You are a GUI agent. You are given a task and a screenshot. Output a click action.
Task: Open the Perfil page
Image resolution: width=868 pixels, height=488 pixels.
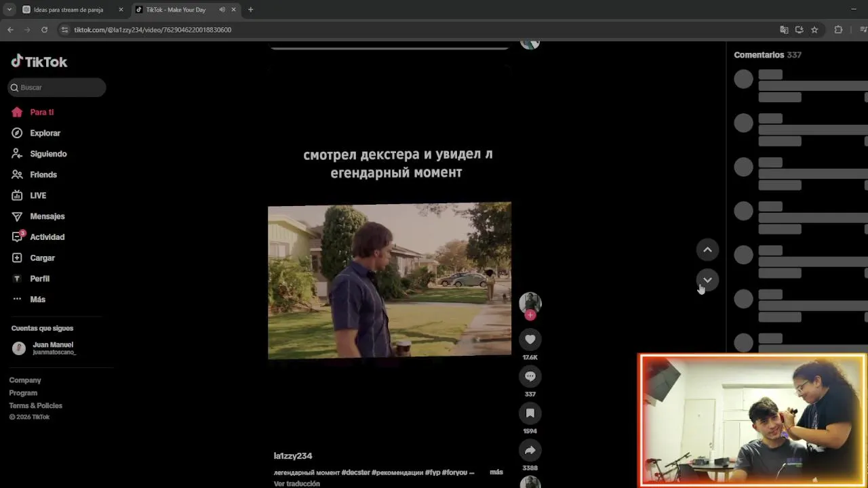[x=31, y=279]
